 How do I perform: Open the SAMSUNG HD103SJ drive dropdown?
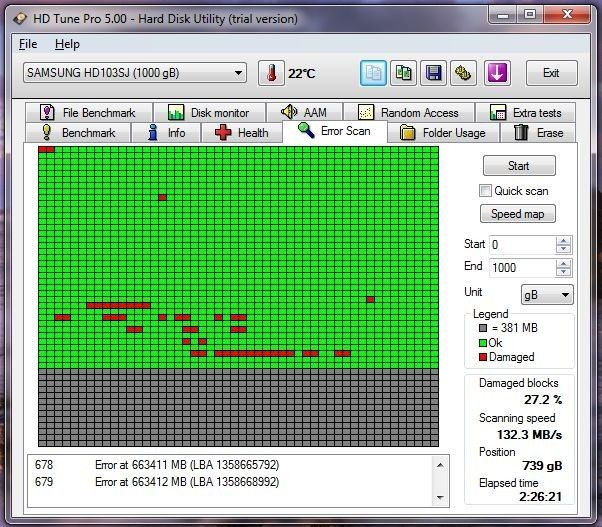134,73
